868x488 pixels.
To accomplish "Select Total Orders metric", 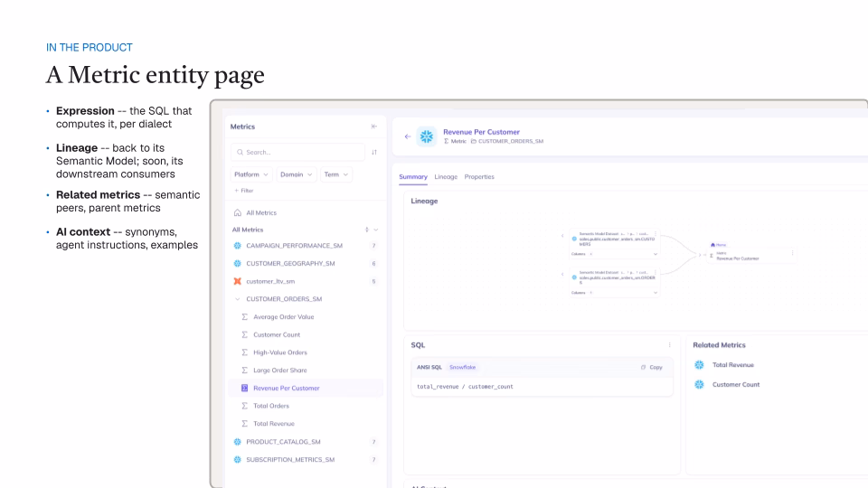I will [271, 406].
